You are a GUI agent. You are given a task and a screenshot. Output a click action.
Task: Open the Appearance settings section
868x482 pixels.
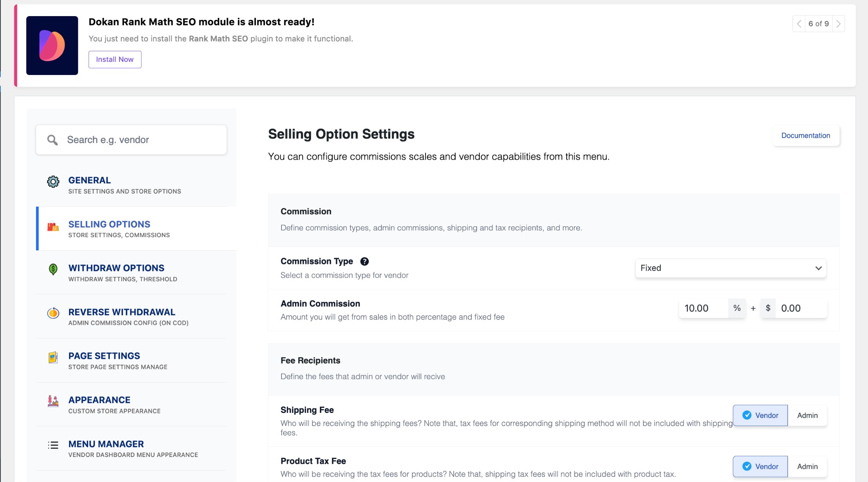99,399
